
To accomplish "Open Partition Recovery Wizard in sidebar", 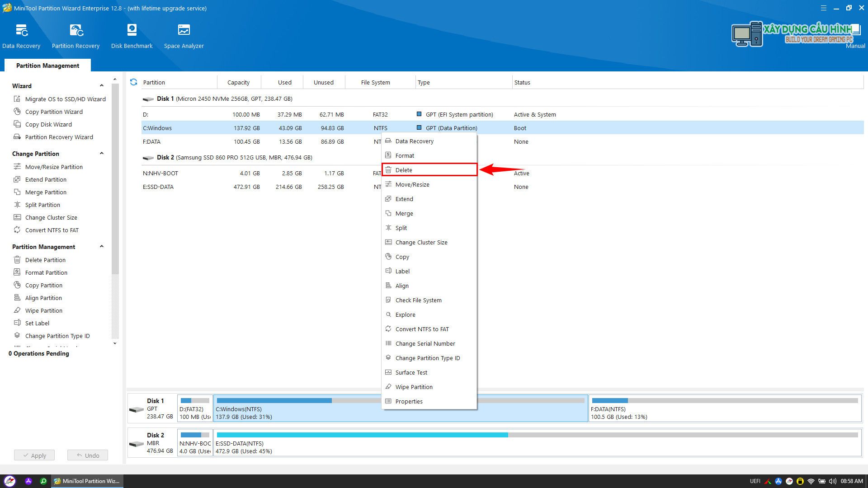I will [53, 137].
